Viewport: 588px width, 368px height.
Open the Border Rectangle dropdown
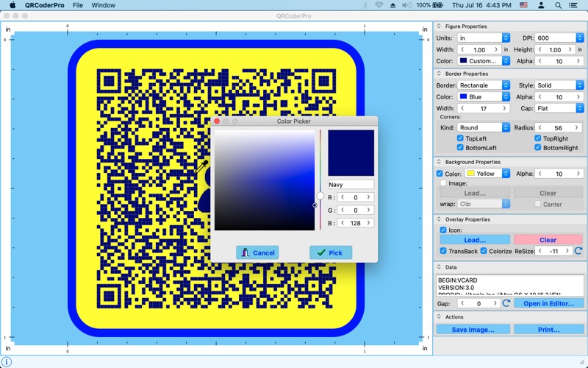tap(484, 85)
